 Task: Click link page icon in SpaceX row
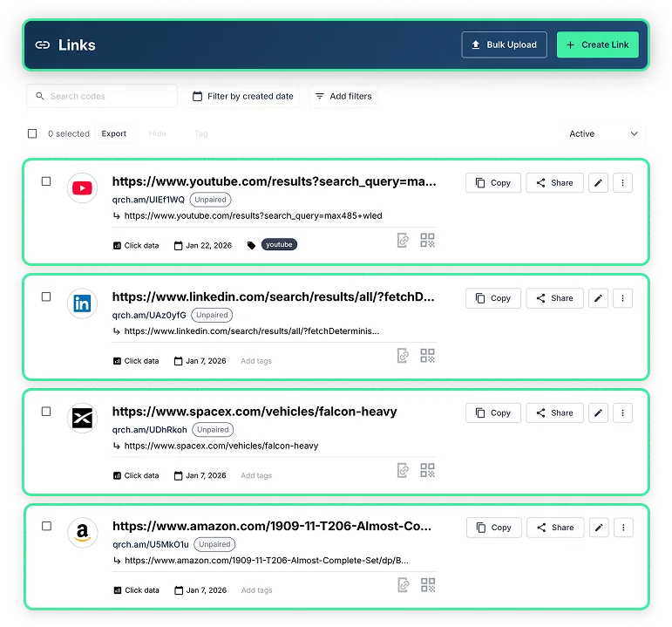(x=403, y=470)
